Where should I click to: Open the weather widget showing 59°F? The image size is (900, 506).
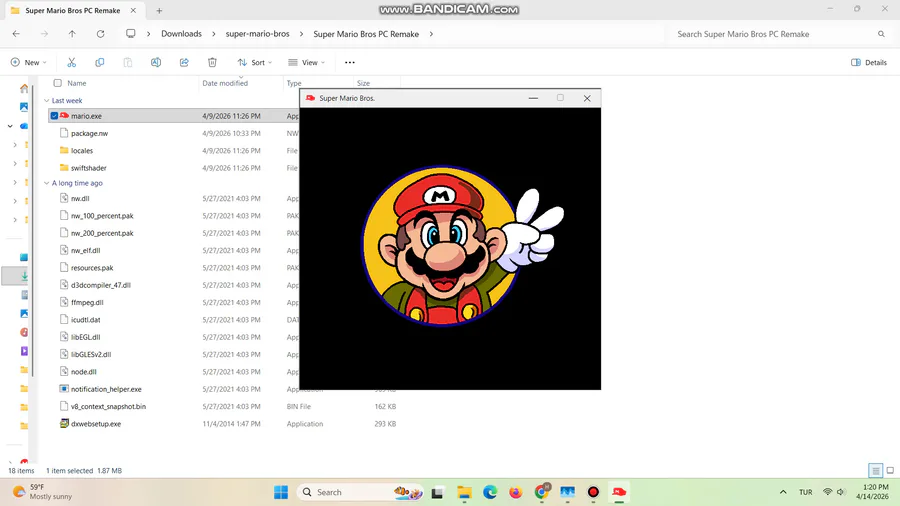(43, 492)
